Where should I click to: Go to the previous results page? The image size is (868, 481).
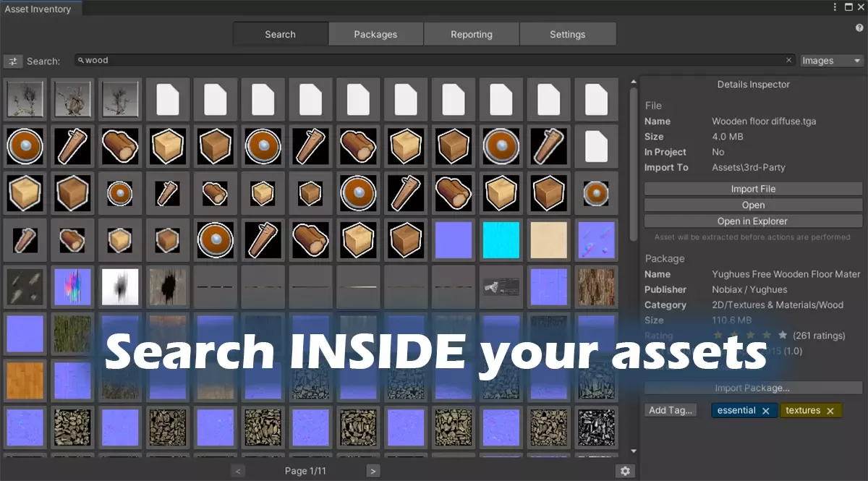(x=238, y=471)
